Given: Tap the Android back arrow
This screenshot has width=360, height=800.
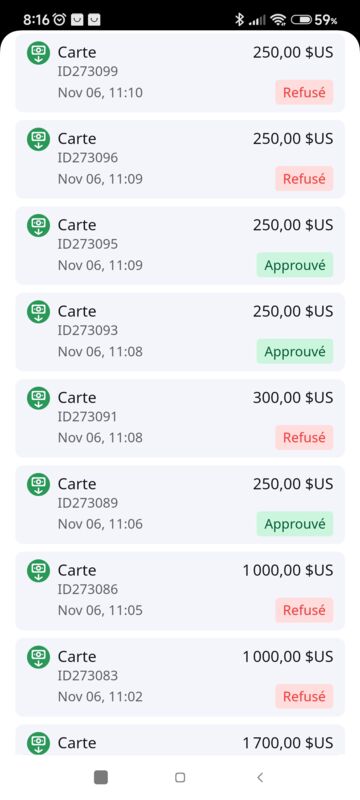Looking at the screenshot, I should [260, 777].
